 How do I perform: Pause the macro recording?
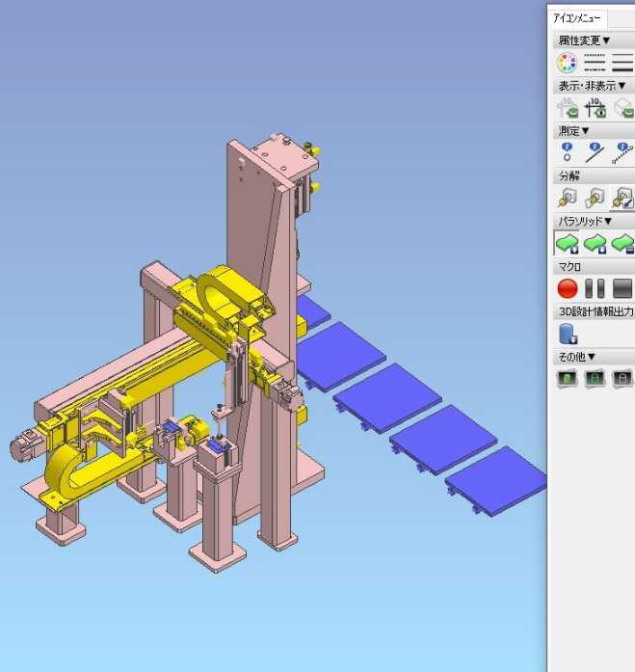tap(595, 288)
